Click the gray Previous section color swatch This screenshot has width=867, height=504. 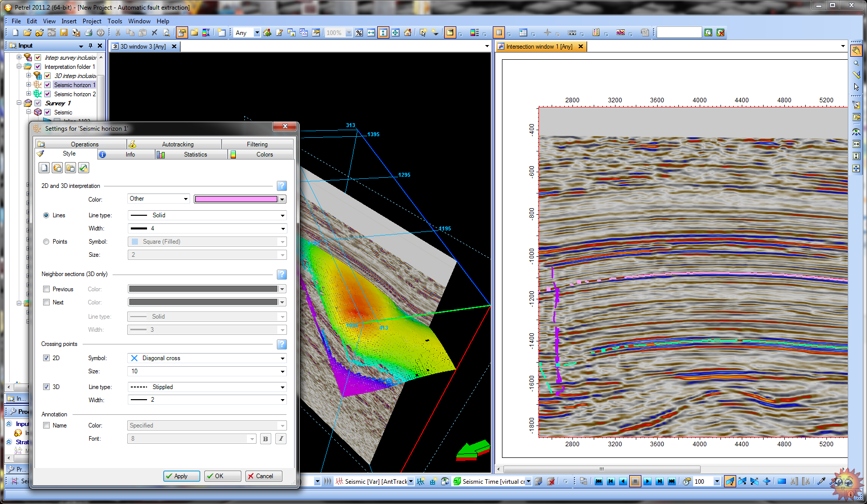click(x=203, y=289)
